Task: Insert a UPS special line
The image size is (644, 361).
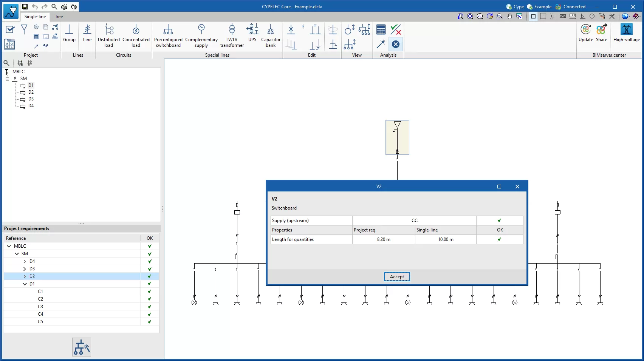Action: pos(252,33)
